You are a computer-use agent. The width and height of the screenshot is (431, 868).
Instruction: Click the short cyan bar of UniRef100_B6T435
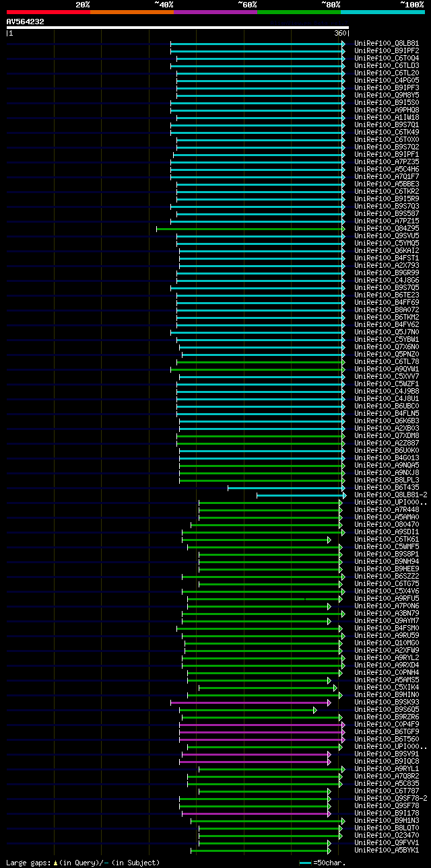(286, 488)
